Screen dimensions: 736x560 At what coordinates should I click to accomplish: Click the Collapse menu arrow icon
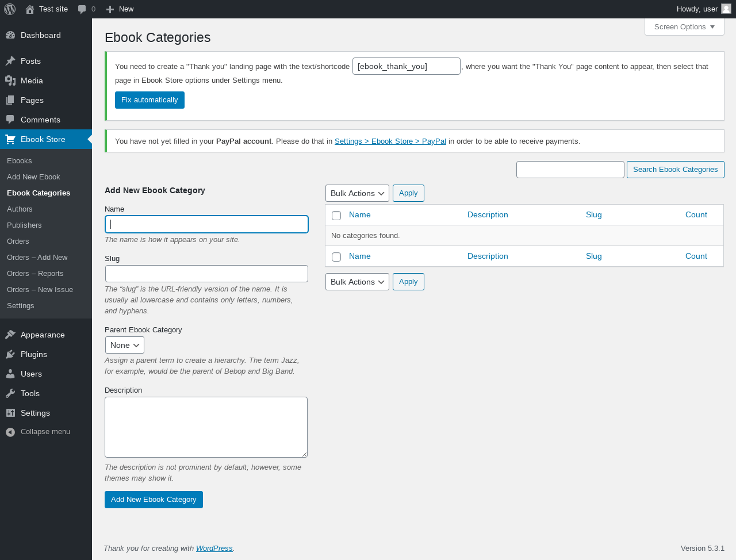10,432
